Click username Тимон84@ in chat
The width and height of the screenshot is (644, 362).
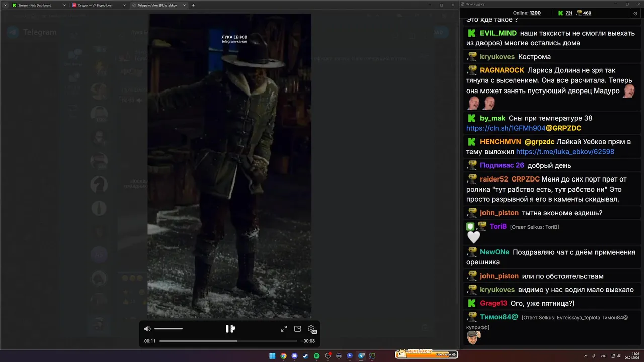coord(499,317)
